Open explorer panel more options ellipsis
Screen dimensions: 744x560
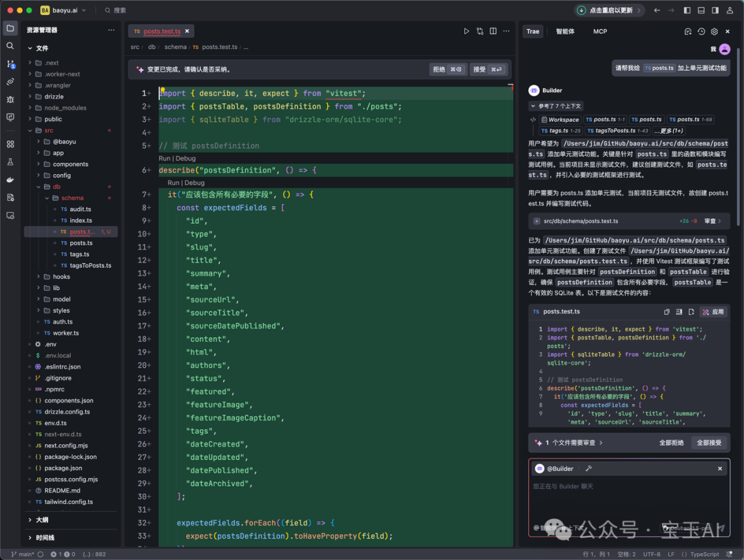(111, 30)
